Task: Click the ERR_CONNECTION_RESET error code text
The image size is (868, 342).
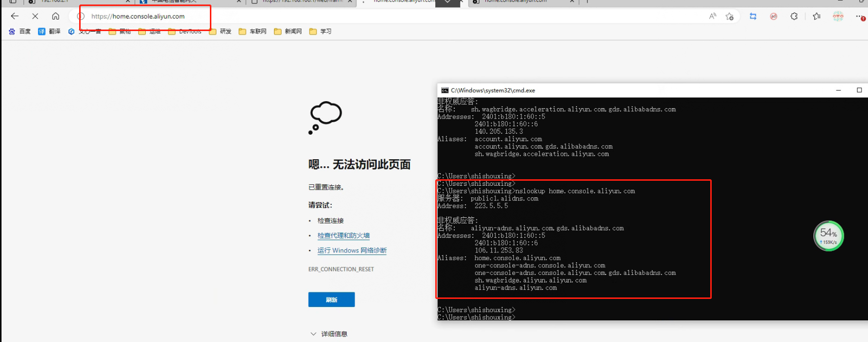Action: coord(341,269)
